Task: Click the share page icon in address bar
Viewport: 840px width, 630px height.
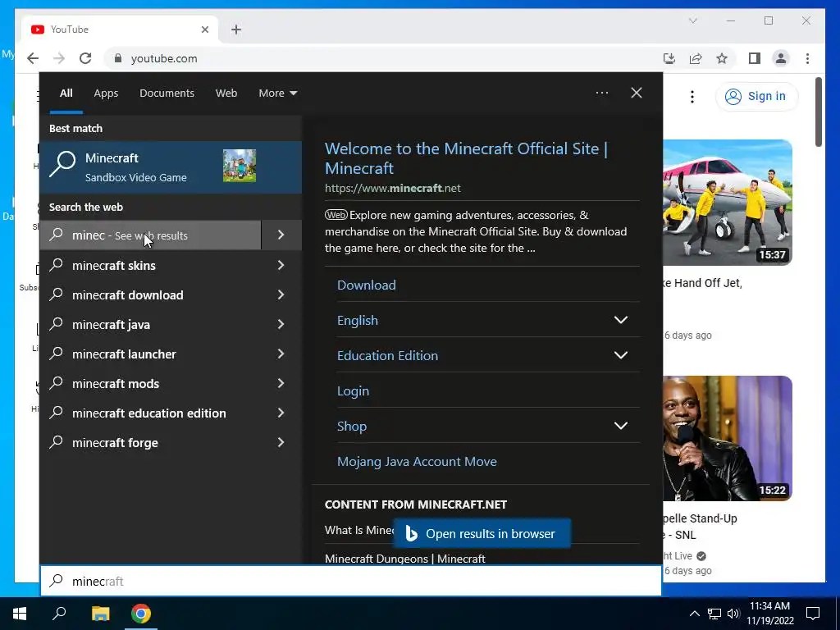Action: (696, 58)
